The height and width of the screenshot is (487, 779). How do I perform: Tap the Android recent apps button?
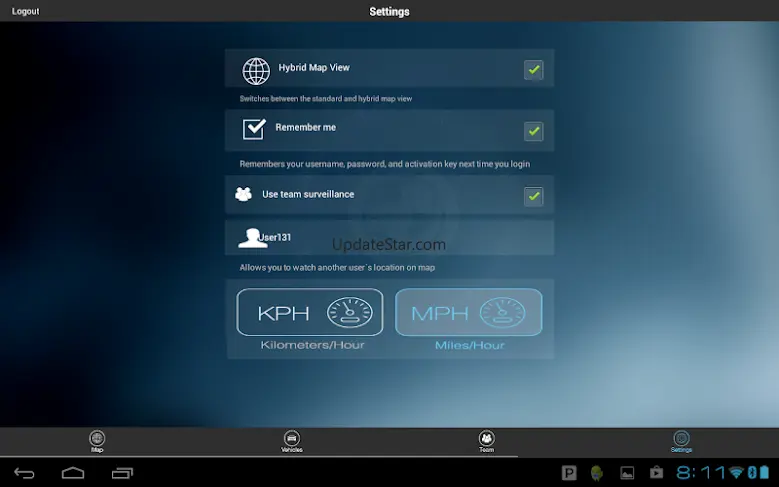[x=122, y=473]
